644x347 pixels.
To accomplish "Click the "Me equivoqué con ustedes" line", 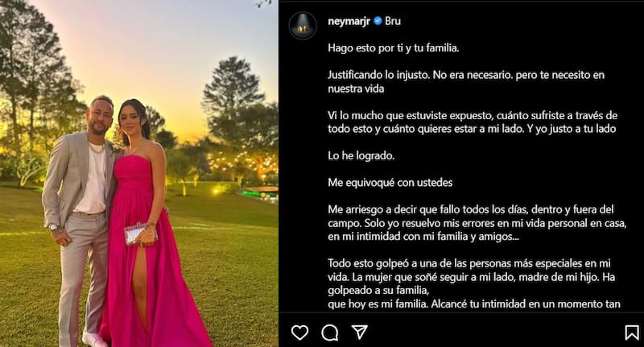I will click(390, 182).
